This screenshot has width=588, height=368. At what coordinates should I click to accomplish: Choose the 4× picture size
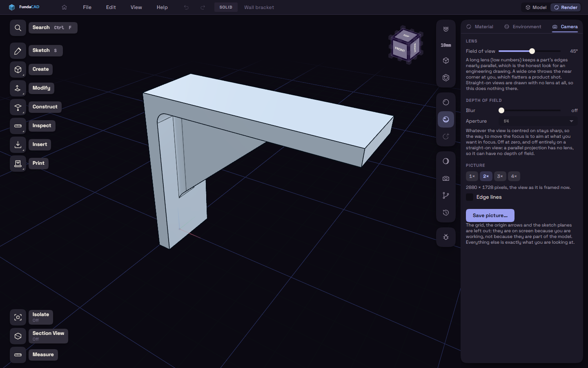click(x=514, y=176)
